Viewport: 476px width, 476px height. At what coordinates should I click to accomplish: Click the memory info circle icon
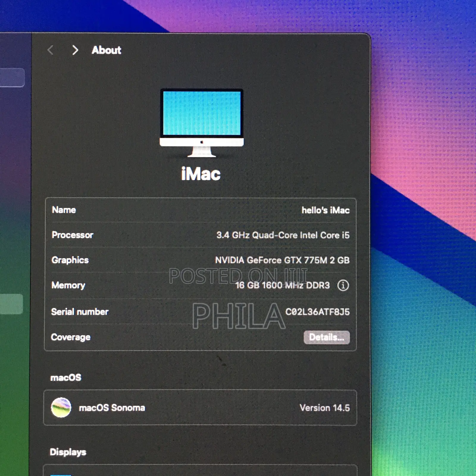point(343,285)
